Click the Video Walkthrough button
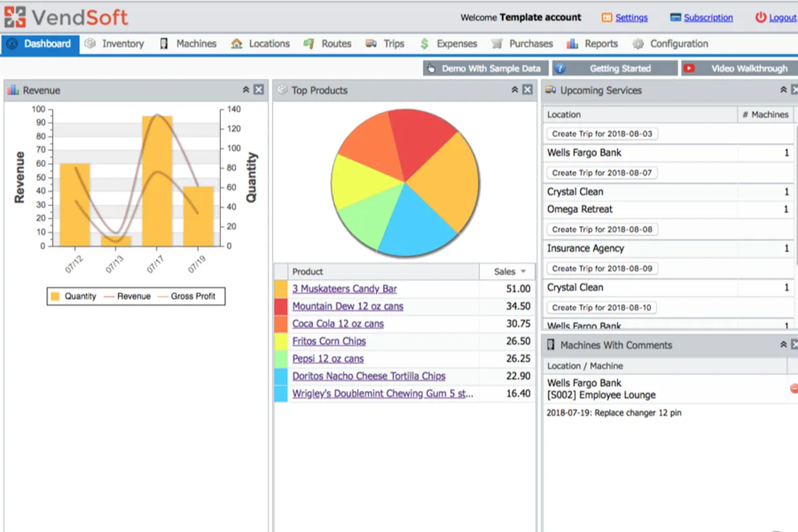 tap(738, 68)
